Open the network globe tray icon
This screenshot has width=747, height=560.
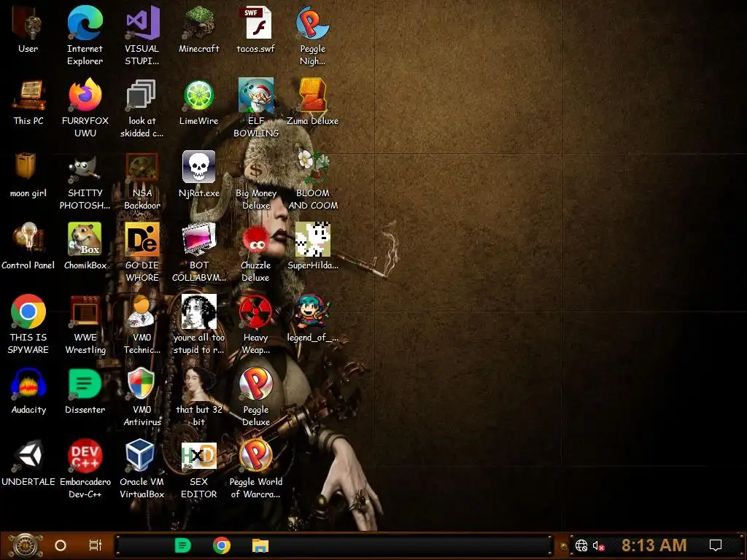click(x=581, y=545)
